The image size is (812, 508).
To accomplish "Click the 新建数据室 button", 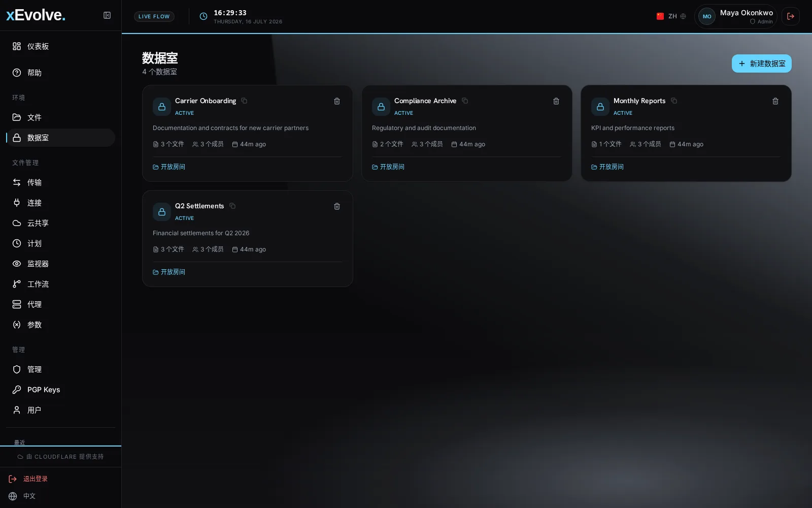I will 762,63.
